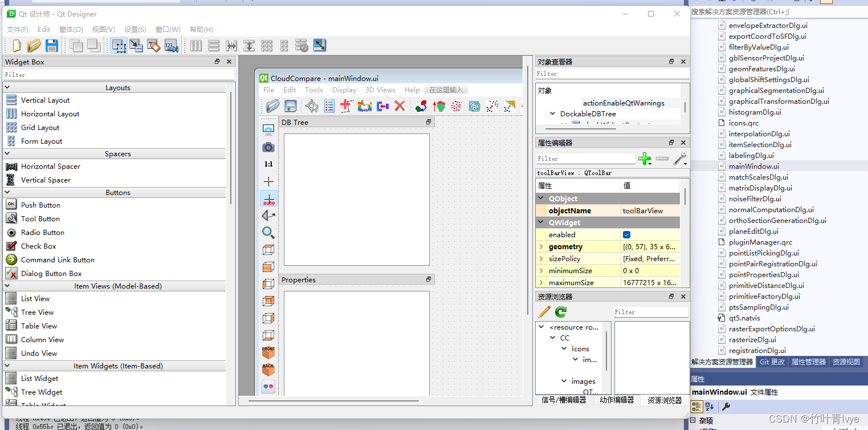The width and height of the screenshot is (868, 430).
Task: Click the 1:1 zoom icon in the view toolbar
Action: pos(268,164)
